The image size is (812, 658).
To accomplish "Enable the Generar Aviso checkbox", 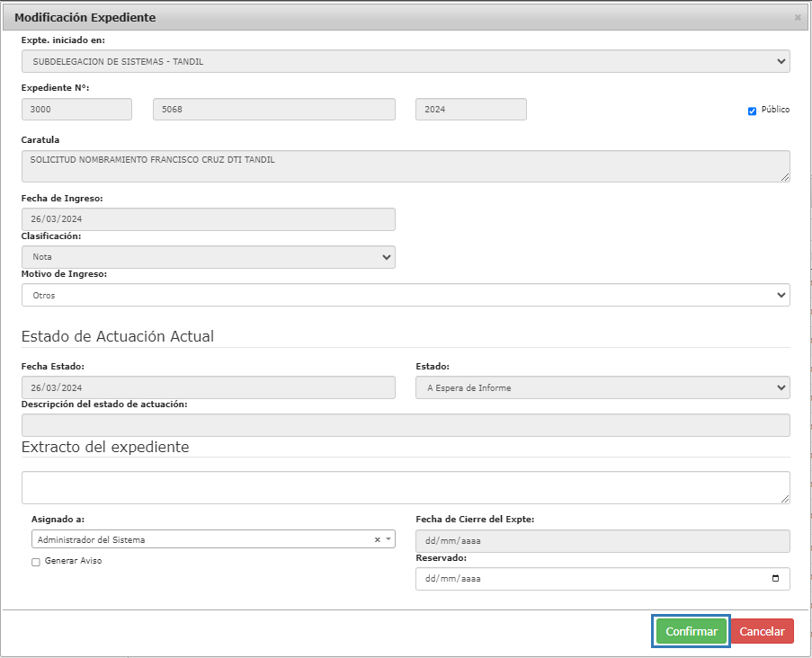I will tap(36, 562).
